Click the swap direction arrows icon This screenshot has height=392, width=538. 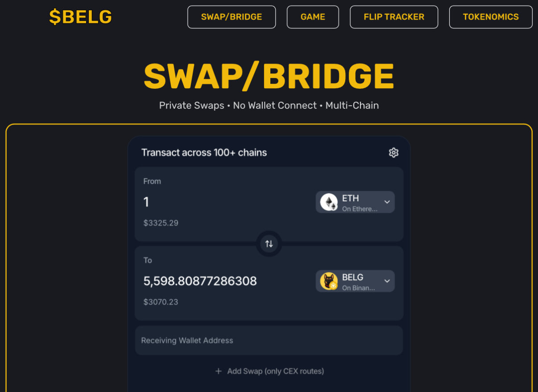pyautogui.click(x=269, y=243)
